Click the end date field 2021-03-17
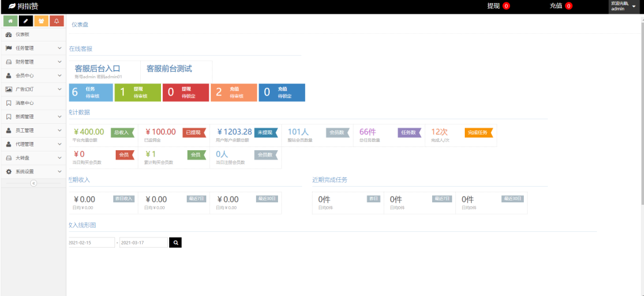 coord(144,243)
